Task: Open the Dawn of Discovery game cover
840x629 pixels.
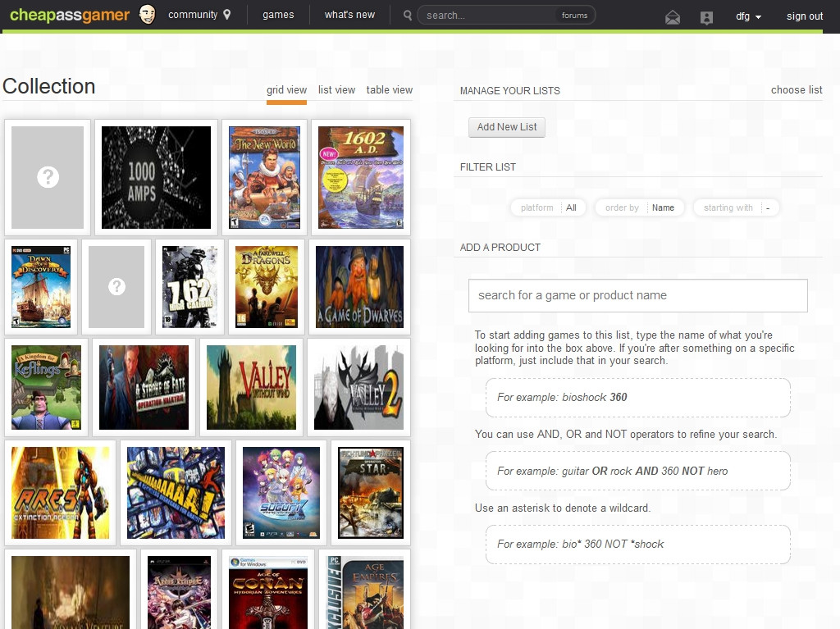Action: [41, 287]
